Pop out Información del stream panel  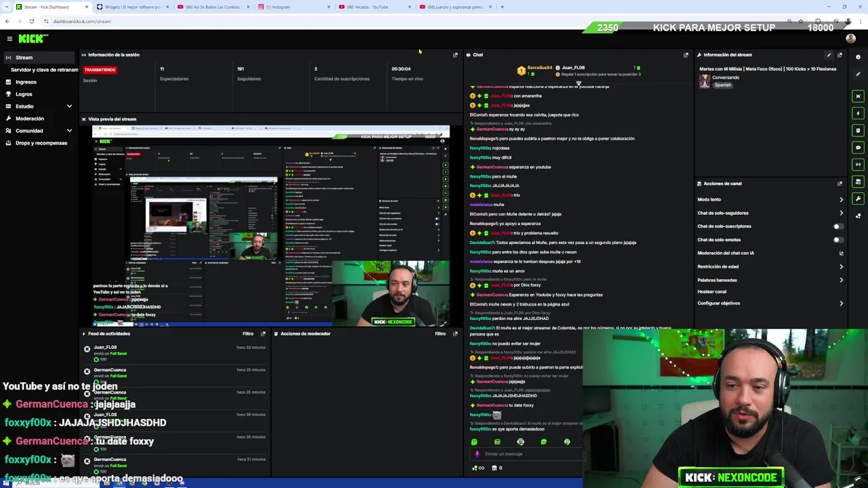point(840,55)
